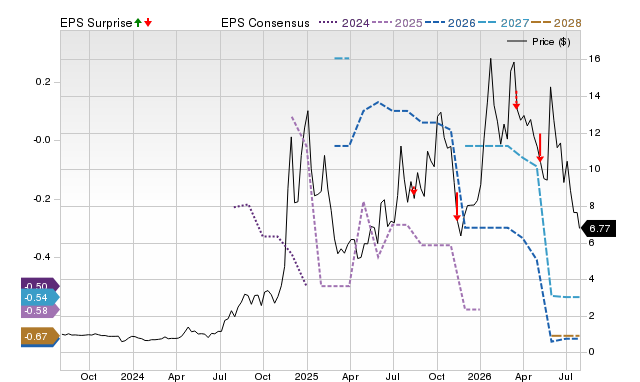Click the smallest red EPS surprise arrow at 8.6 price level
Image resolution: width=640 pixels, height=382 pixels.
[413, 190]
